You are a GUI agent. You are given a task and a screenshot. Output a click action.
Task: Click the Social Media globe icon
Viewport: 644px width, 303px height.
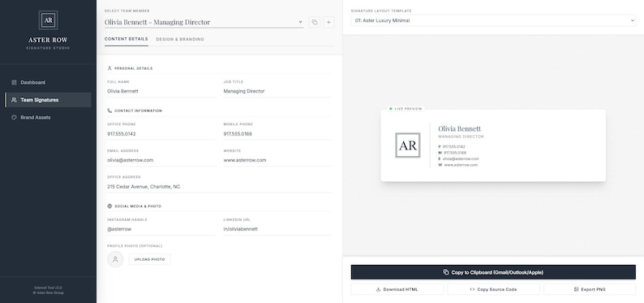pyautogui.click(x=109, y=206)
